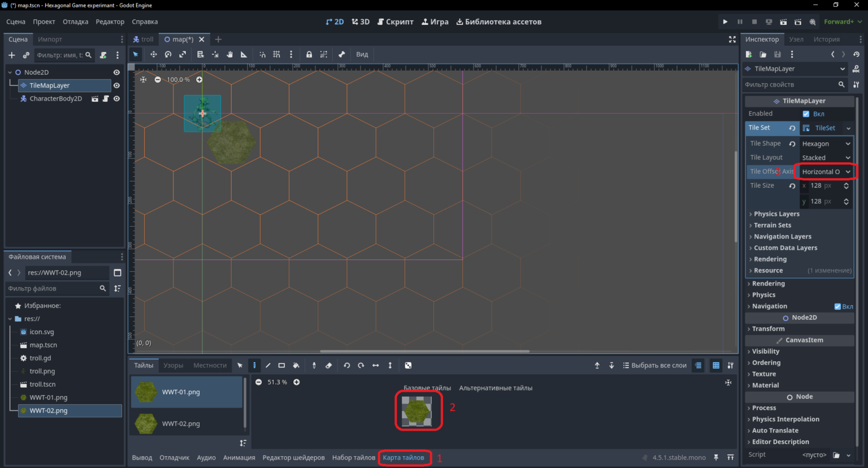Screen dimensions: 868x468
Task: Select the tile rectangle tool
Action: [x=281, y=365]
